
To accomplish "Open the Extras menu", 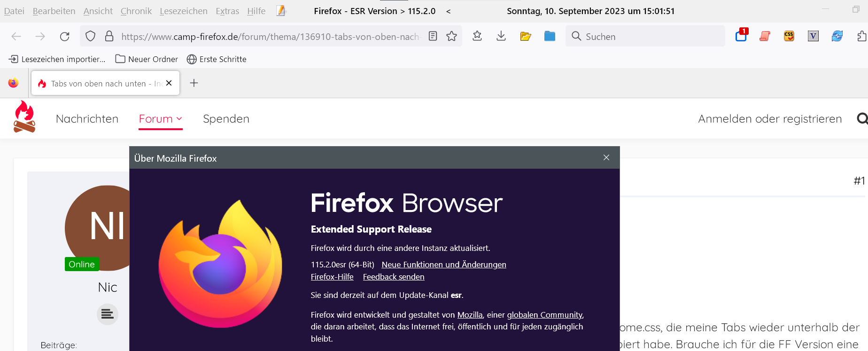I will tap(227, 11).
